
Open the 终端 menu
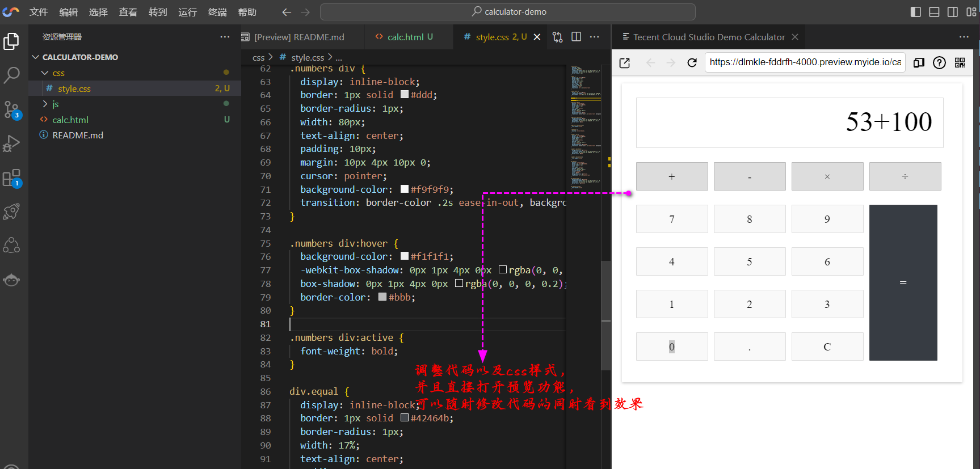coord(217,12)
